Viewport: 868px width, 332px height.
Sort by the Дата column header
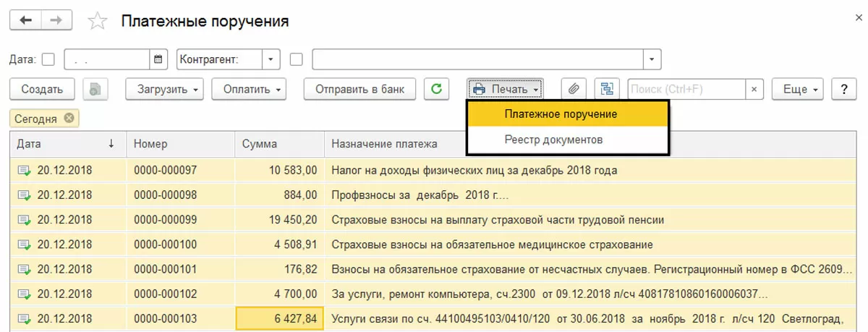(x=68, y=144)
